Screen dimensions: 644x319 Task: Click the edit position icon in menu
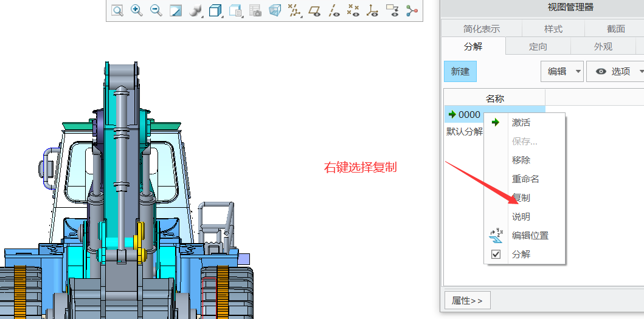pos(496,236)
